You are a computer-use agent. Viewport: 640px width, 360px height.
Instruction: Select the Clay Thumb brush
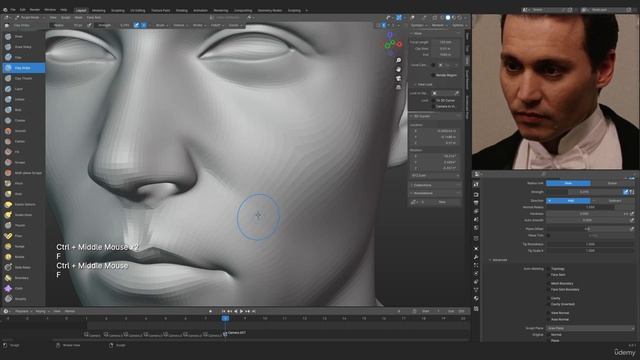click(23, 78)
